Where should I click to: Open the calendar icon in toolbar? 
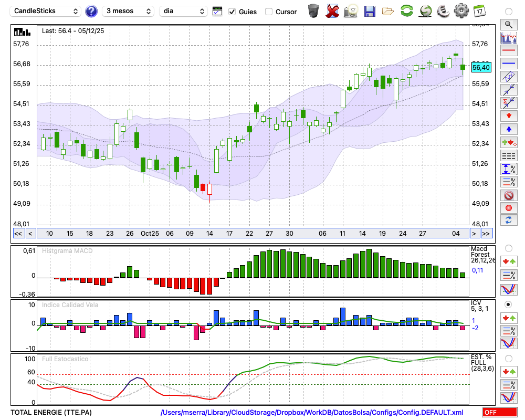point(479,10)
